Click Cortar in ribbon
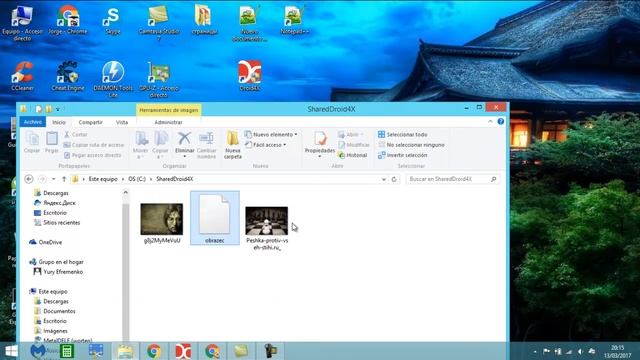640x360 pixels. click(x=76, y=134)
